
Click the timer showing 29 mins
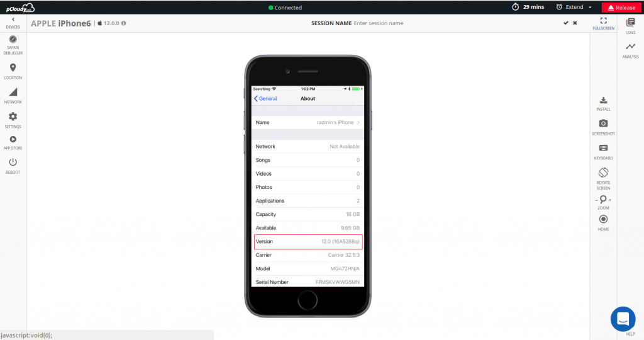[x=528, y=7]
